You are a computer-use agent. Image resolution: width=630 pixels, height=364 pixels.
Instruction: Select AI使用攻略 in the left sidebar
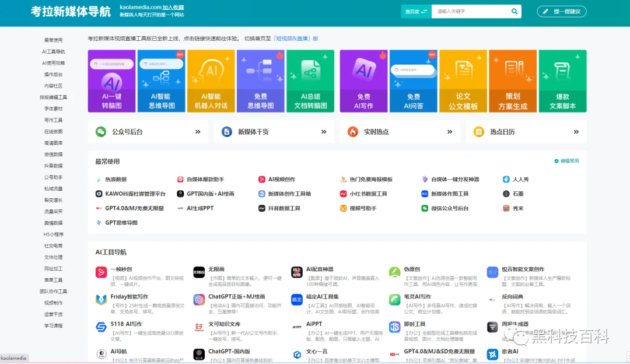[54, 63]
